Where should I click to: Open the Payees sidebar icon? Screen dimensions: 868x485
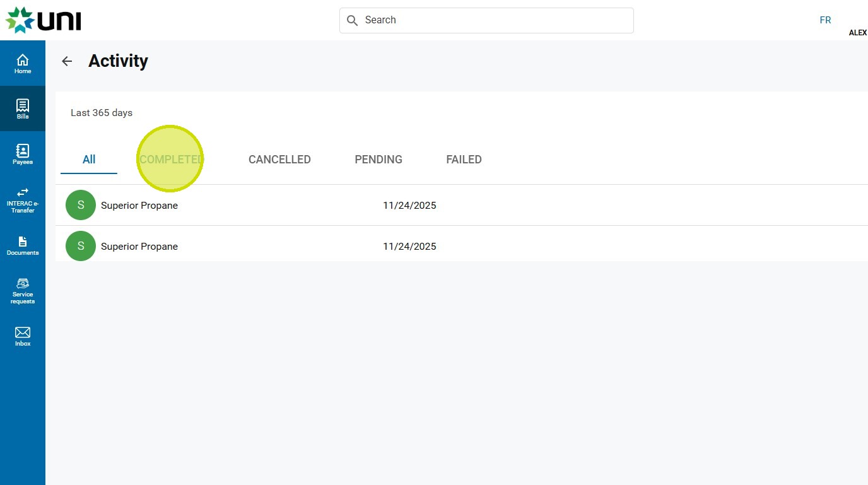[x=23, y=154]
